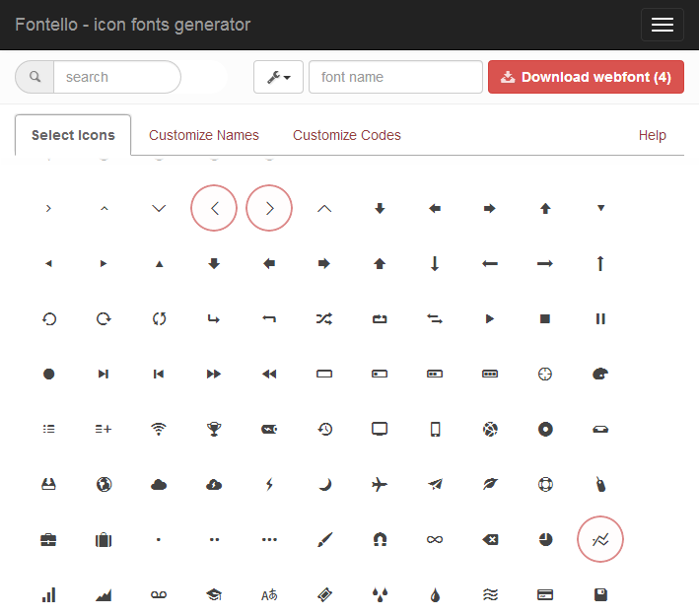The width and height of the screenshot is (699, 616).
Task: Select the trophy icon
Action: tap(214, 429)
